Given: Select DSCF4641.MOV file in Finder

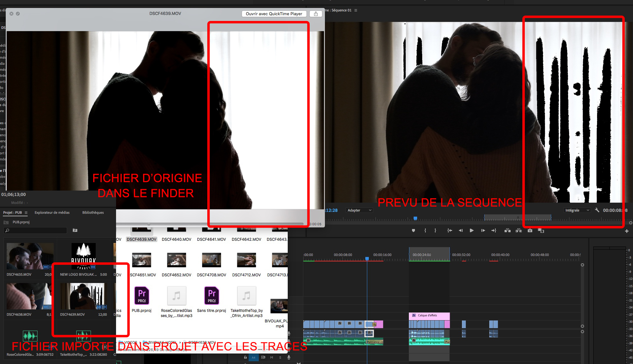Looking at the screenshot, I should 211,239.
